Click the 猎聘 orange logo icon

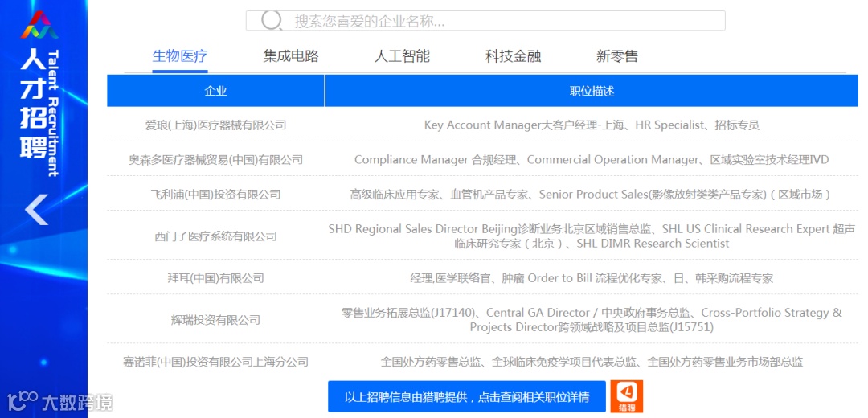627,396
